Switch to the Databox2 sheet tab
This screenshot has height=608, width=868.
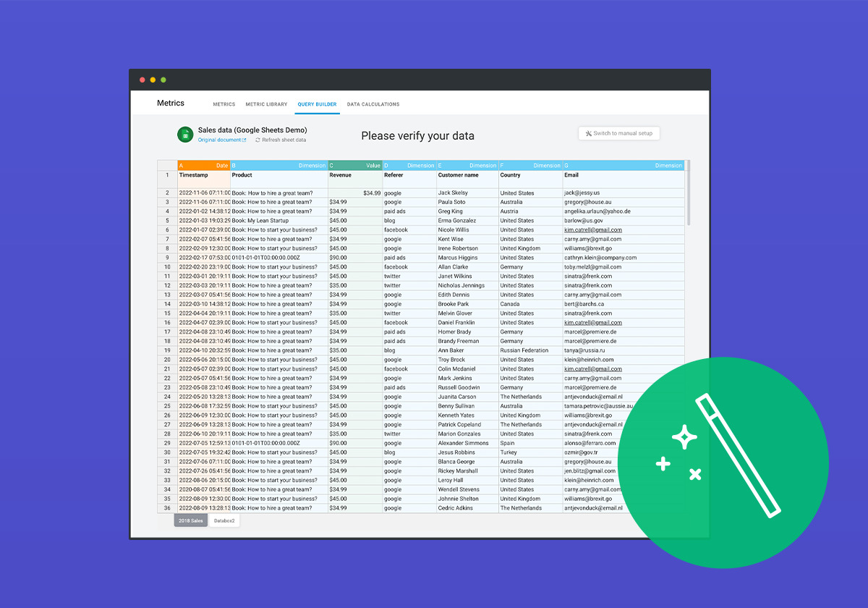[224, 520]
